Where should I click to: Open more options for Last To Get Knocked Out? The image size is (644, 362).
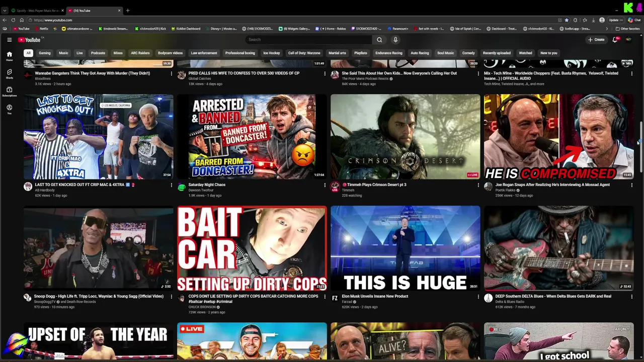coord(171,185)
